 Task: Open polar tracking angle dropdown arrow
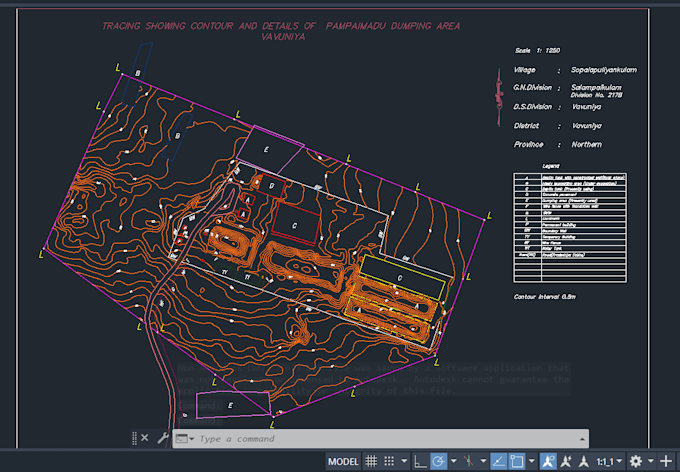454,462
